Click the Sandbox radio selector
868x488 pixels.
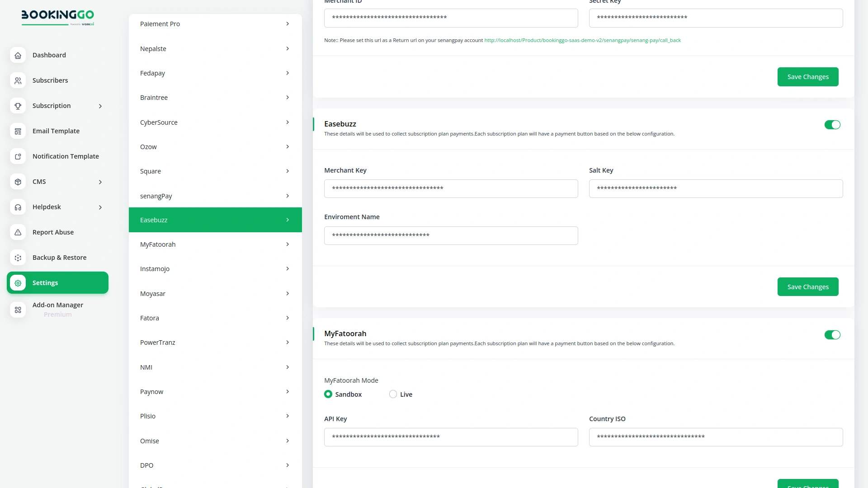(x=328, y=394)
